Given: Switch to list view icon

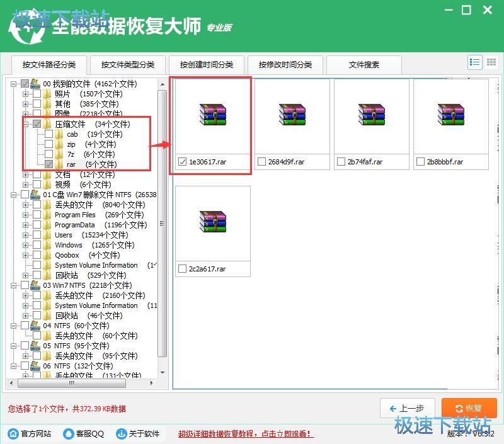Looking at the screenshot, I should (474, 62).
